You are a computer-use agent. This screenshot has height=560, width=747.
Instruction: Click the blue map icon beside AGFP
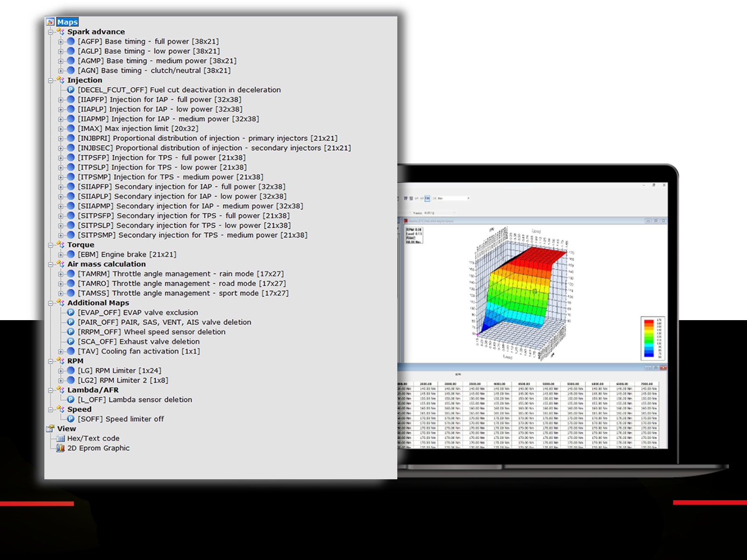click(x=70, y=42)
